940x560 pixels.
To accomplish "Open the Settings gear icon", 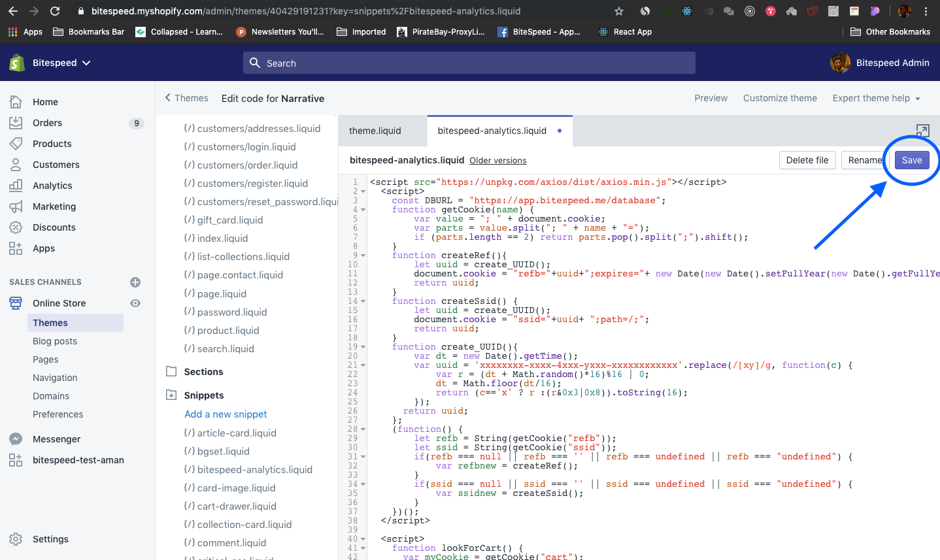I will tap(16, 539).
